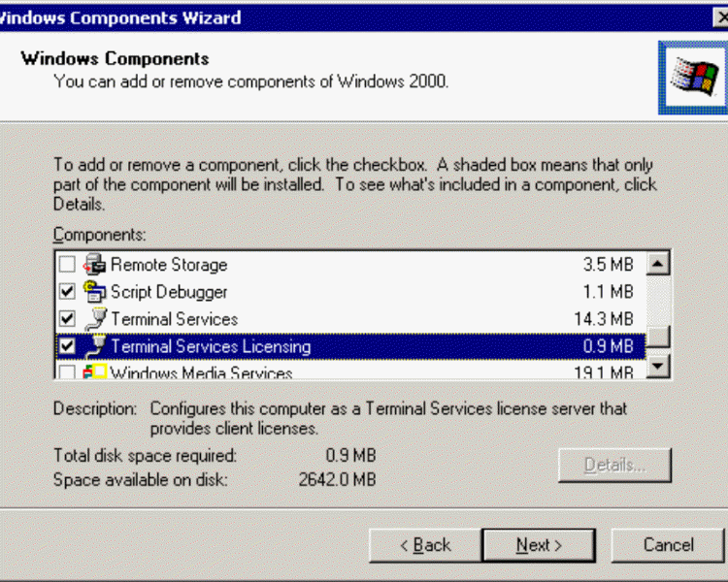This screenshot has width=728, height=582.
Task: Click the 1.1 MB size value
Action: 609,292
